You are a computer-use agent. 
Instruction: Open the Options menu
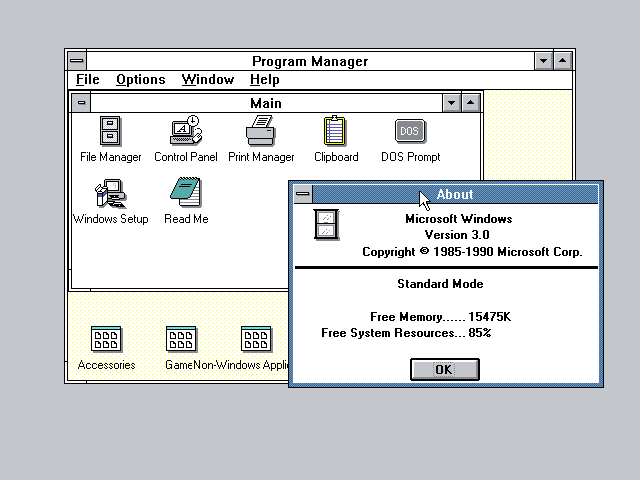click(141, 80)
